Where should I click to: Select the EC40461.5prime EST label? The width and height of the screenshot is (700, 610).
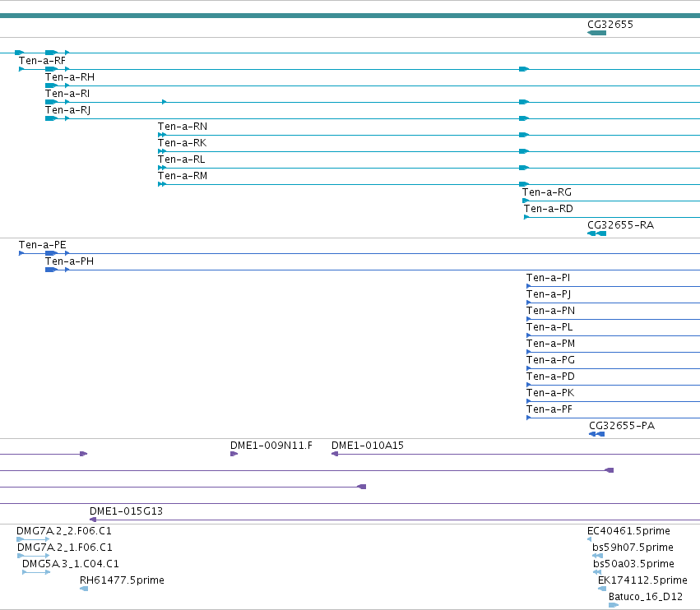628,531
